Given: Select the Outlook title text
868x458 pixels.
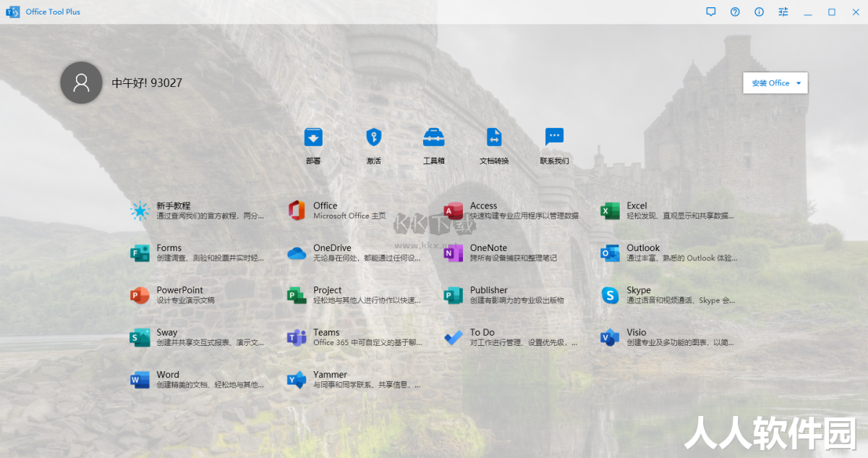Looking at the screenshot, I should pyautogui.click(x=643, y=247).
